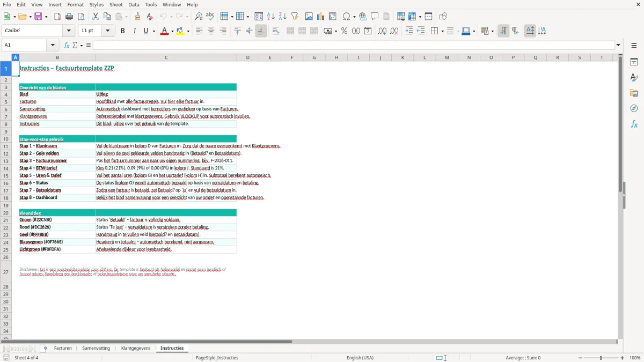The height and width of the screenshot is (362, 644).
Task: Click Format as Percent icon
Action: coord(344,31)
